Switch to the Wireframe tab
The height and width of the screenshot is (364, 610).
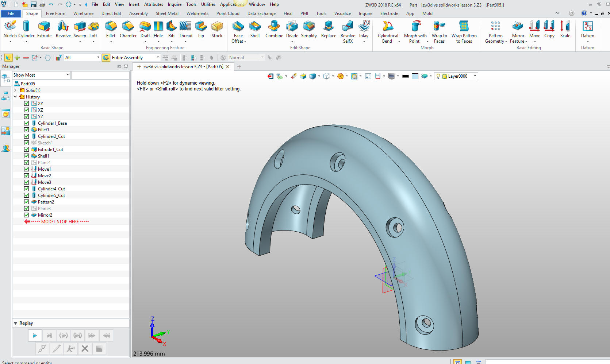click(x=83, y=13)
